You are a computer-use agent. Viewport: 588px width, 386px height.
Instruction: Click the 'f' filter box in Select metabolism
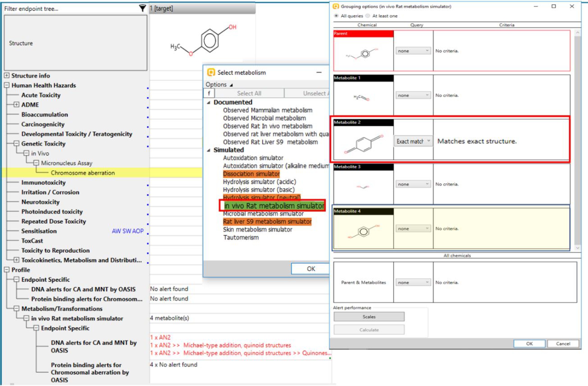(x=209, y=93)
